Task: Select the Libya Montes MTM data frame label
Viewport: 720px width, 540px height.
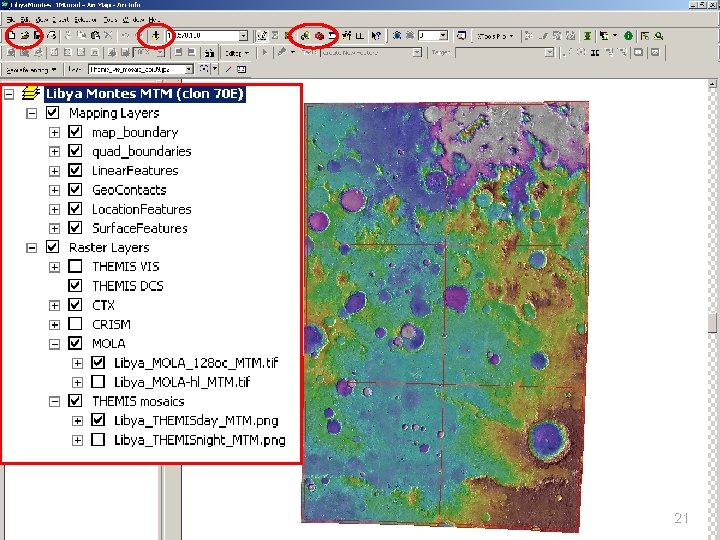Action: point(145,93)
